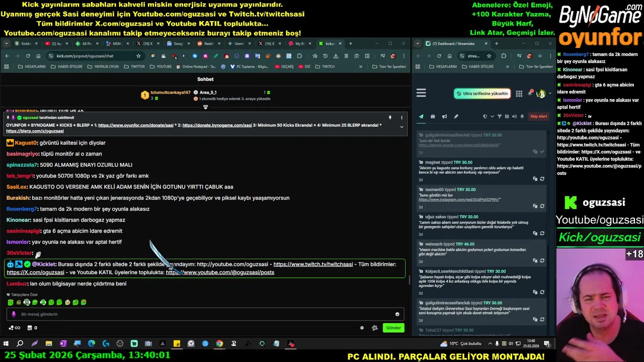Copy maginet's tip message icon
This screenshot has height=362, width=644.
535,179
